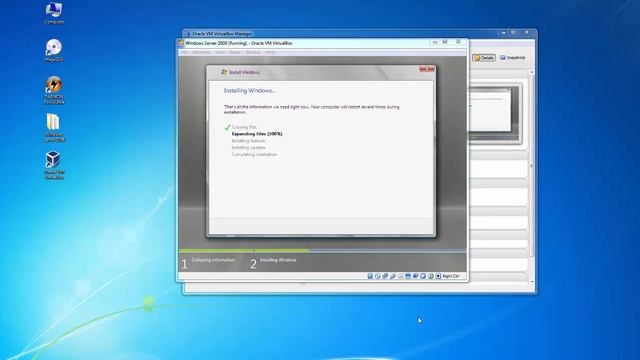The height and width of the screenshot is (360, 640).
Task: Click the 'Completing installation' step text
Action: pyautogui.click(x=254, y=154)
